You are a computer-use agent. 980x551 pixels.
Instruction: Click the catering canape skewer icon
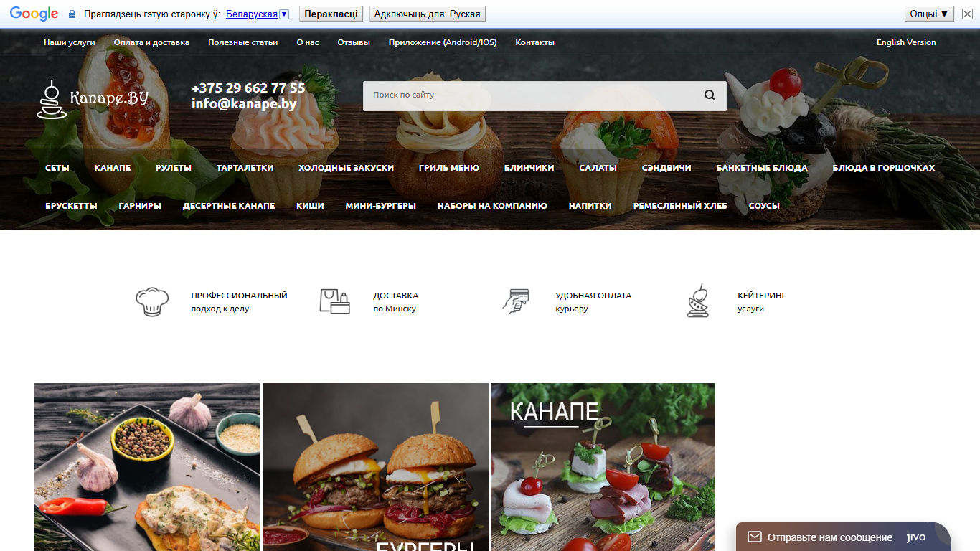697,301
